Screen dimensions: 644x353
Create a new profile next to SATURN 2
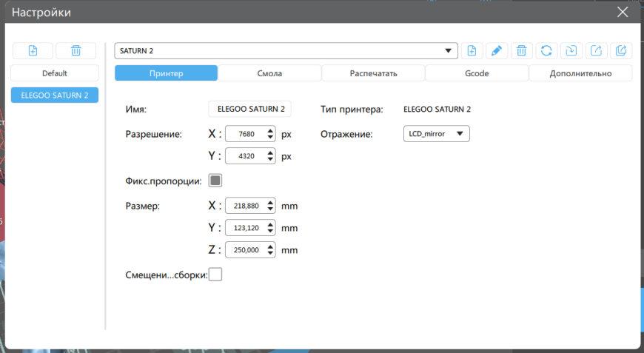472,50
